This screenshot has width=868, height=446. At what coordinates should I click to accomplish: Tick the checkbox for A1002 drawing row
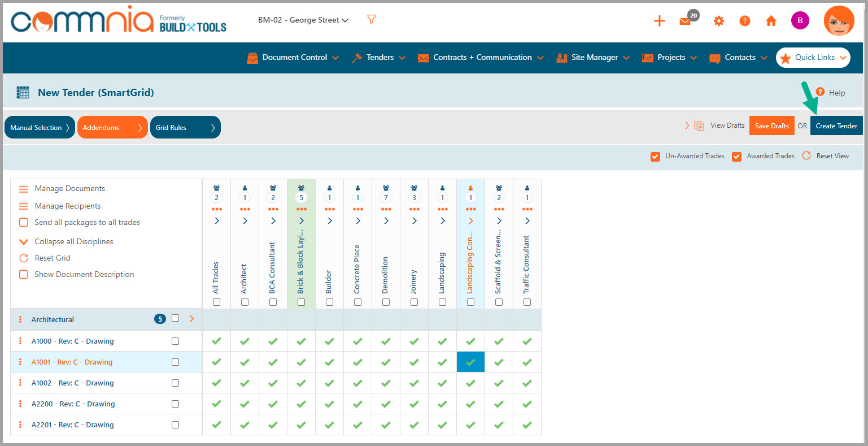pyautogui.click(x=175, y=383)
